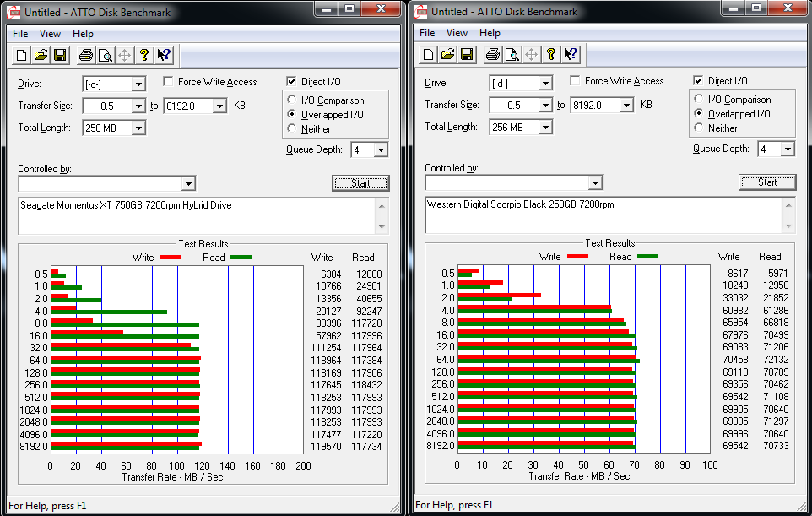Open the 8192.0 transfer size dropdown, Western Digital window
The image size is (812, 516).
[x=626, y=106]
